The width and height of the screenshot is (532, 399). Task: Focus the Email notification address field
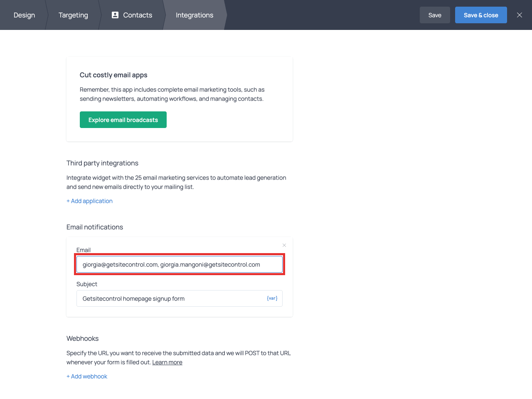point(179,265)
